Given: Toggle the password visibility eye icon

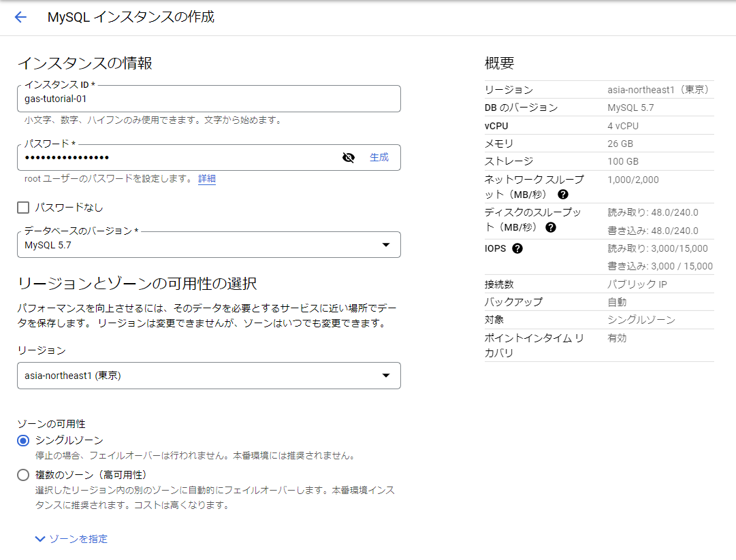Looking at the screenshot, I should [349, 157].
